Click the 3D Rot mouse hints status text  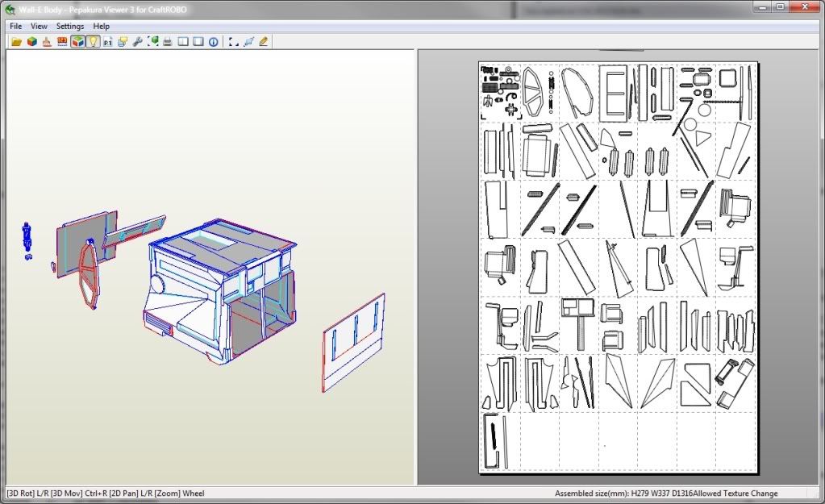(x=105, y=493)
